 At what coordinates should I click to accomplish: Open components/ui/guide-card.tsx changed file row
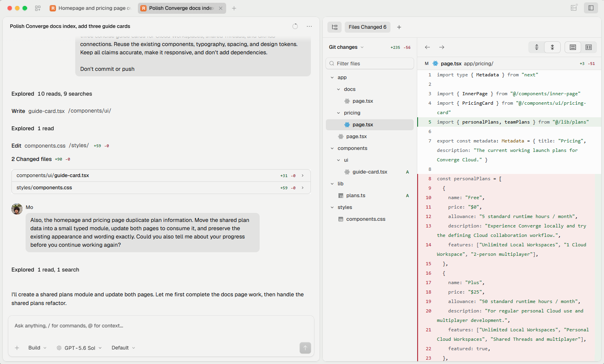(x=161, y=176)
